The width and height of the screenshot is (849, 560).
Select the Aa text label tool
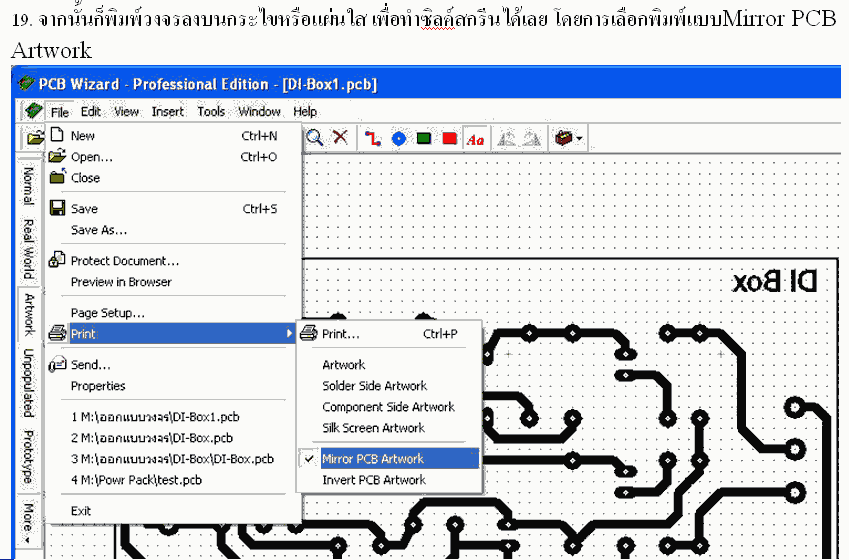pos(475,140)
